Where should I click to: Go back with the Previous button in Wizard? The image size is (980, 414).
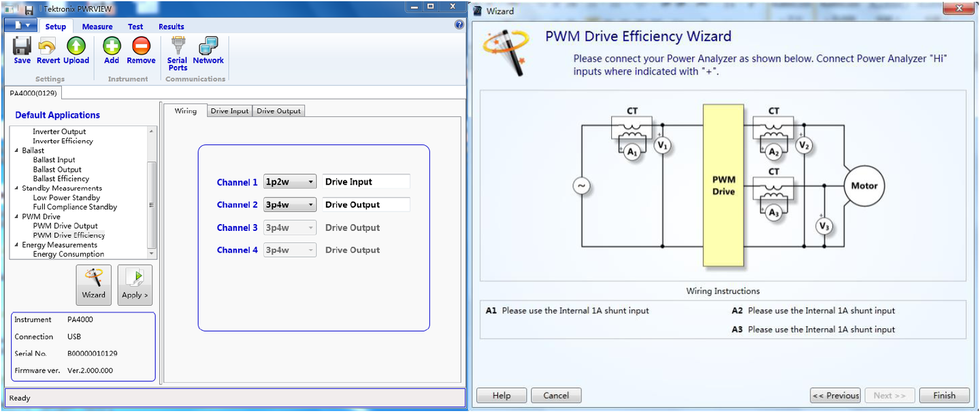[835, 396]
